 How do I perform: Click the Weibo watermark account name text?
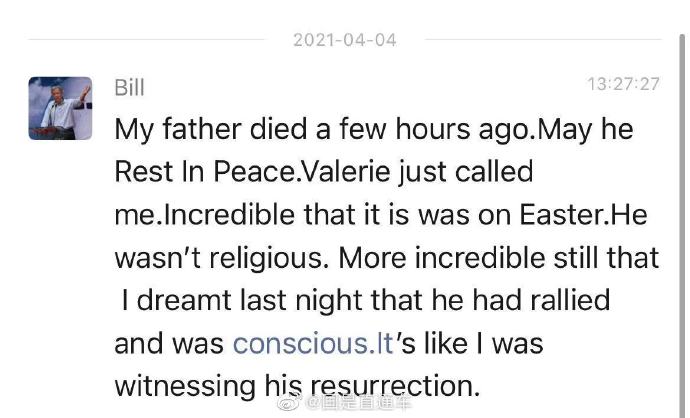(x=358, y=403)
